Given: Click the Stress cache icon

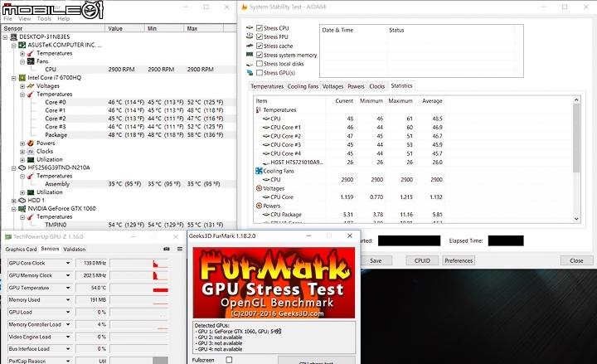Looking at the screenshot, I should 250,46.
